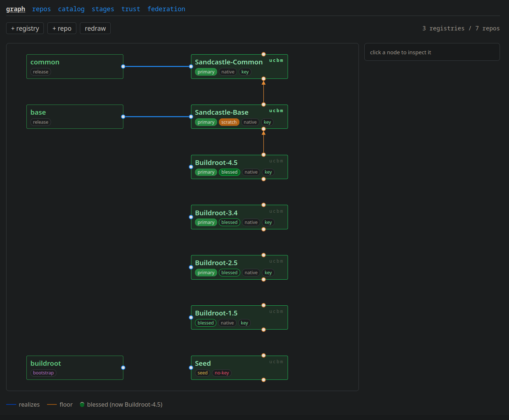Click the no-key tag on Seed
509x420 pixels.
click(222, 373)
